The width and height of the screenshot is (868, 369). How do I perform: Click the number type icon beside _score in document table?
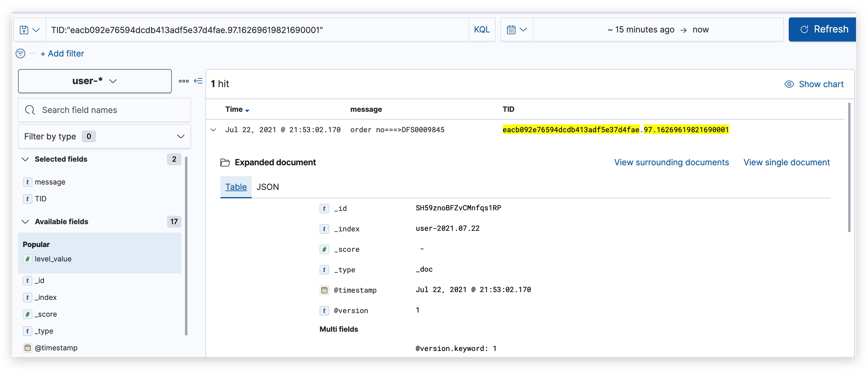coord(324,249)
